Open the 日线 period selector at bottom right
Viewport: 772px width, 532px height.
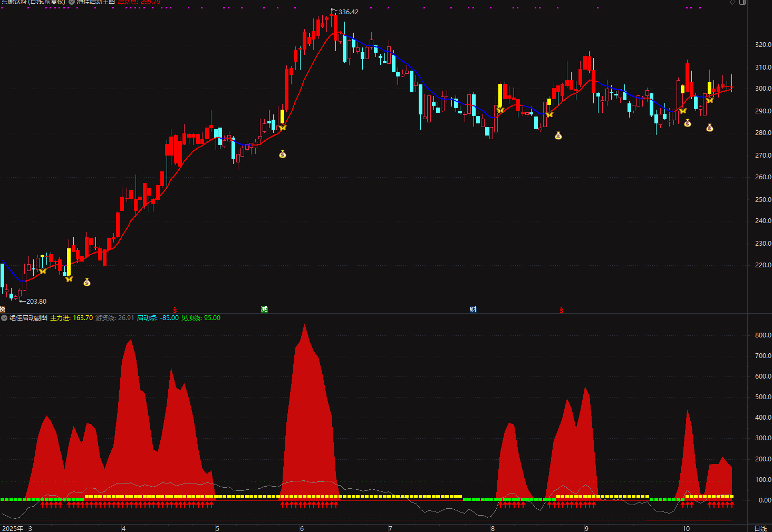pos(760,528)
